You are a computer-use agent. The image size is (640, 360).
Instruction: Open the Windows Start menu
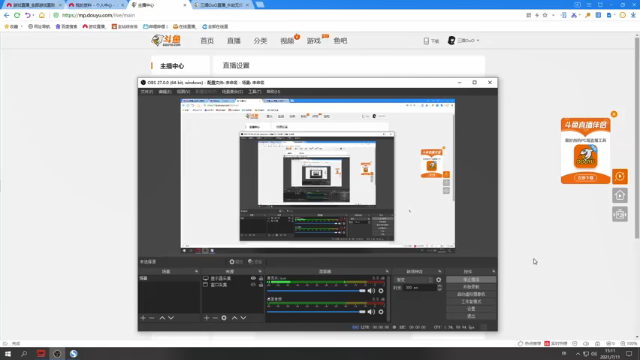[x=8, y=353]
